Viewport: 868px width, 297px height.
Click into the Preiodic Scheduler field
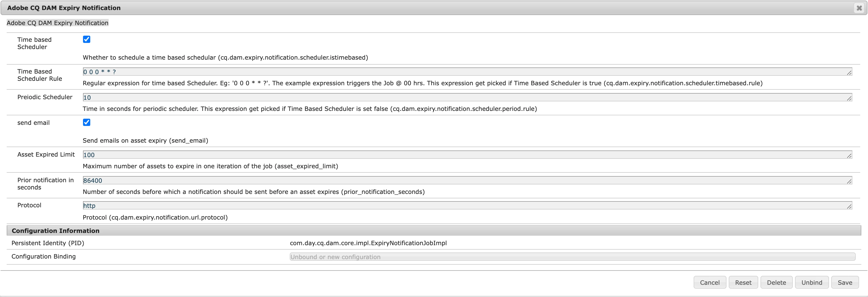(467, 98)
